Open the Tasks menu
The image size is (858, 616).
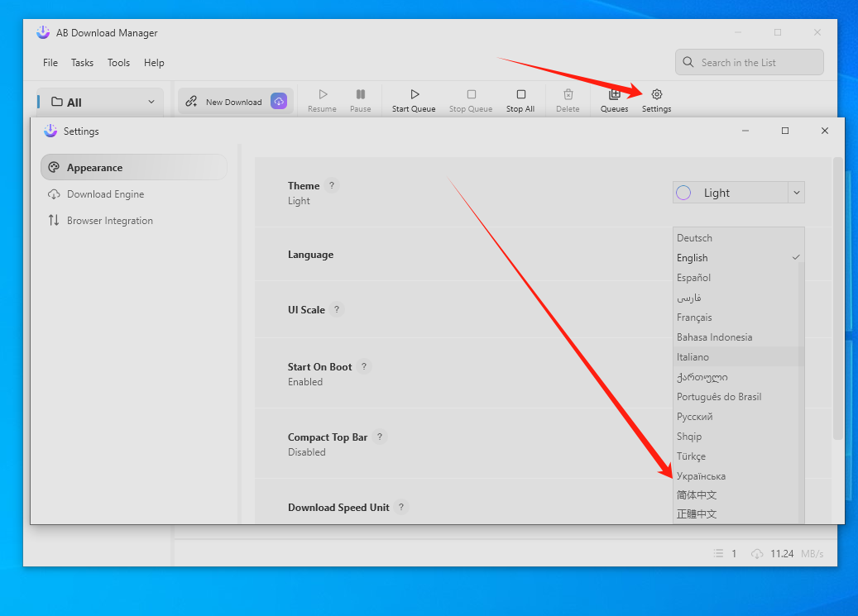pyautogui.click(x=82, y=62)
